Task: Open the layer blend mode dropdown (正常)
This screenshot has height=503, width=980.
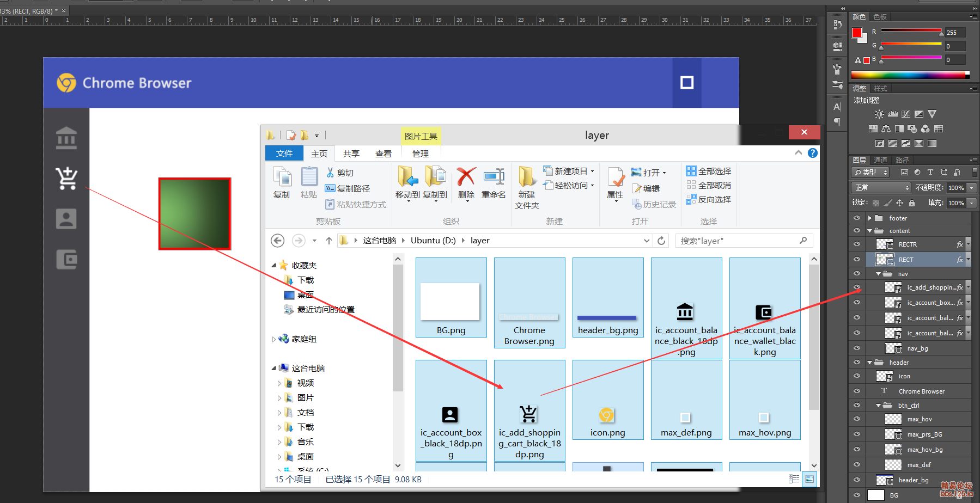Action: pyautogui.click(x=880, y=187)
